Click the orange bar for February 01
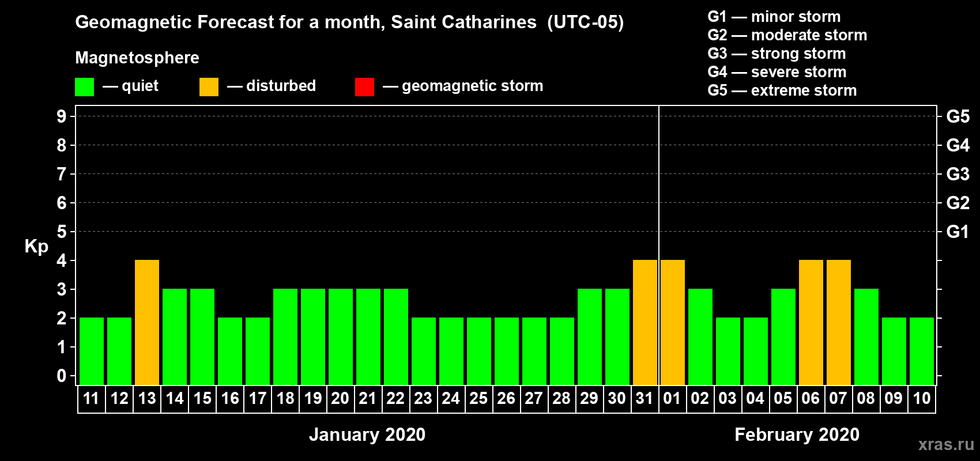 click(673, 323)
